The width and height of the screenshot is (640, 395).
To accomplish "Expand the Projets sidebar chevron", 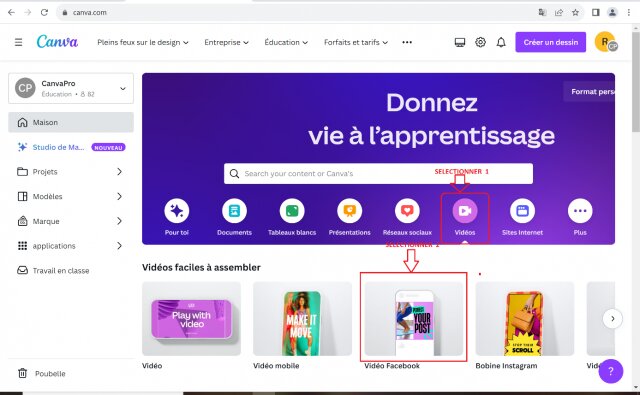I will point(119,171).
